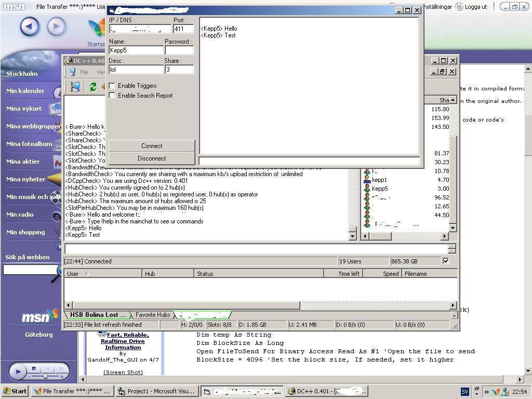Viewport: 532px width, 399px height.
Task: Click the MSN back arrow button
Action: (30, 26)
